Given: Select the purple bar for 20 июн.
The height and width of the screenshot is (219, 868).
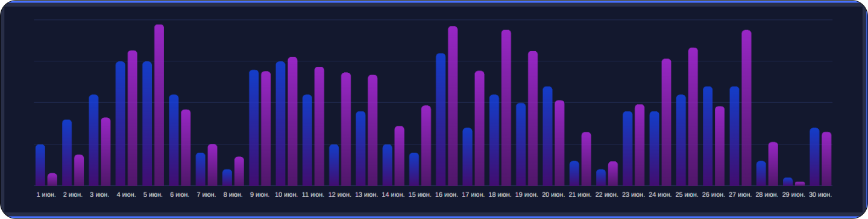Looking at the screenshot, I should click(x=559, y=143).
